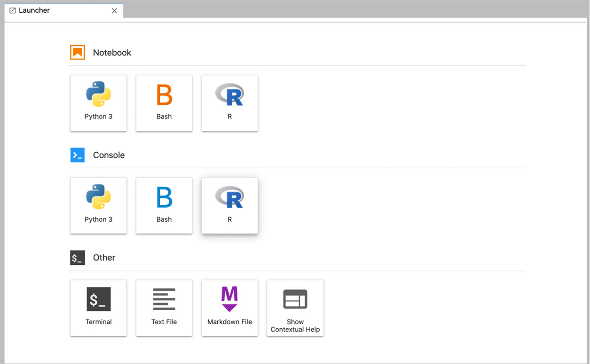Screen dimensions: 590x364
Task: Create a Bash notebook
Action: click(x=164, y=103)
